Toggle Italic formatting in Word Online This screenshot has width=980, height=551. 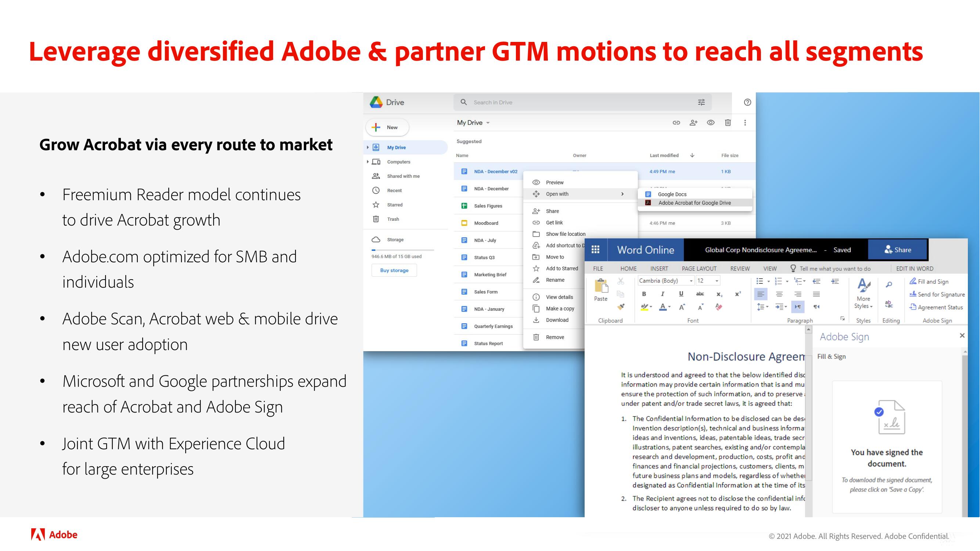pos(663,294)
